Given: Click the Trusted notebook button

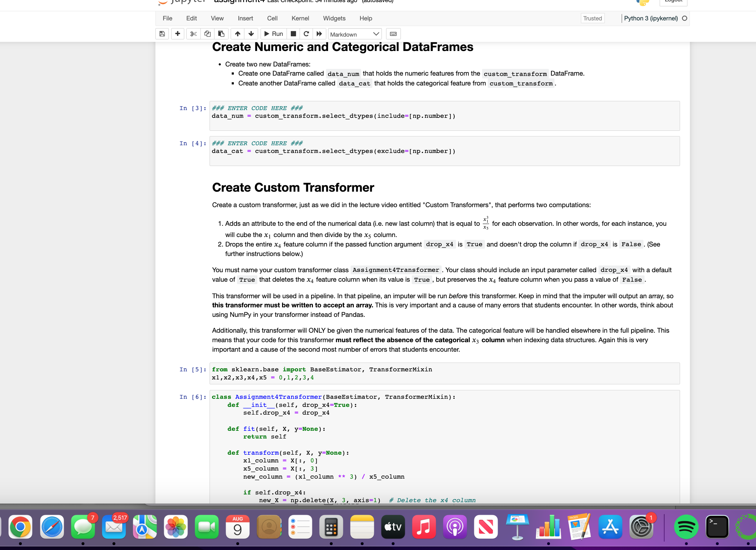Looking at the screenshot, I should tap(592, 18).
